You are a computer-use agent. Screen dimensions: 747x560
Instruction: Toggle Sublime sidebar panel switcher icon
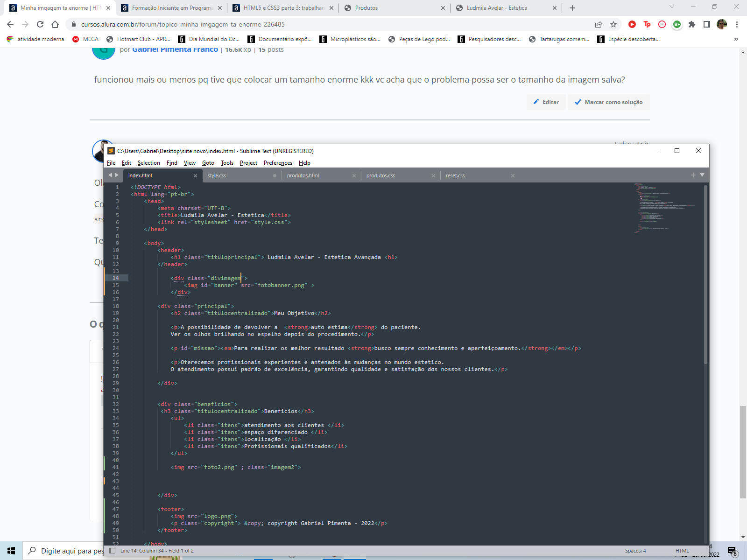[112, 551]
